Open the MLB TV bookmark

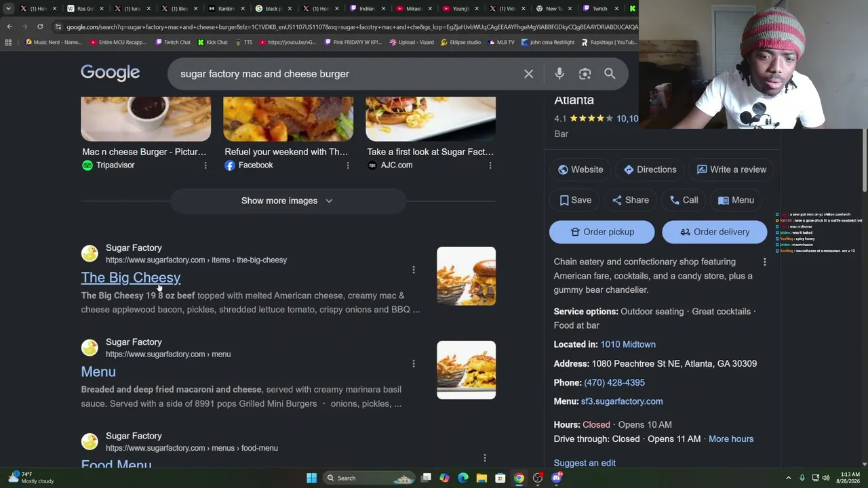point(500,42)
